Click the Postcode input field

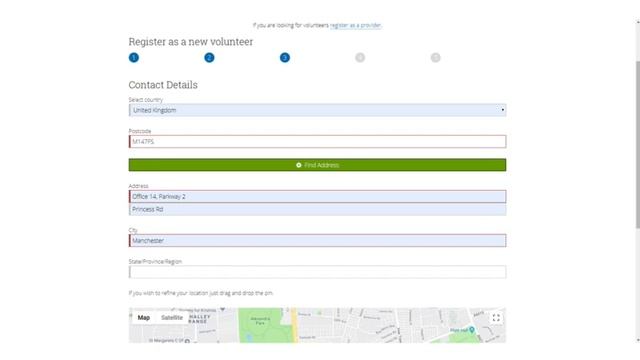tap(318, 142)
